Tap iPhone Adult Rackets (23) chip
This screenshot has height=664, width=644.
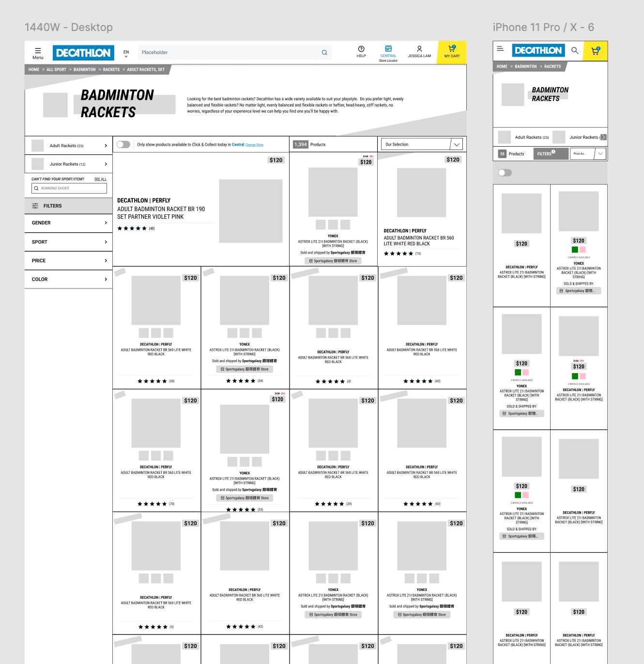point(523,137)
